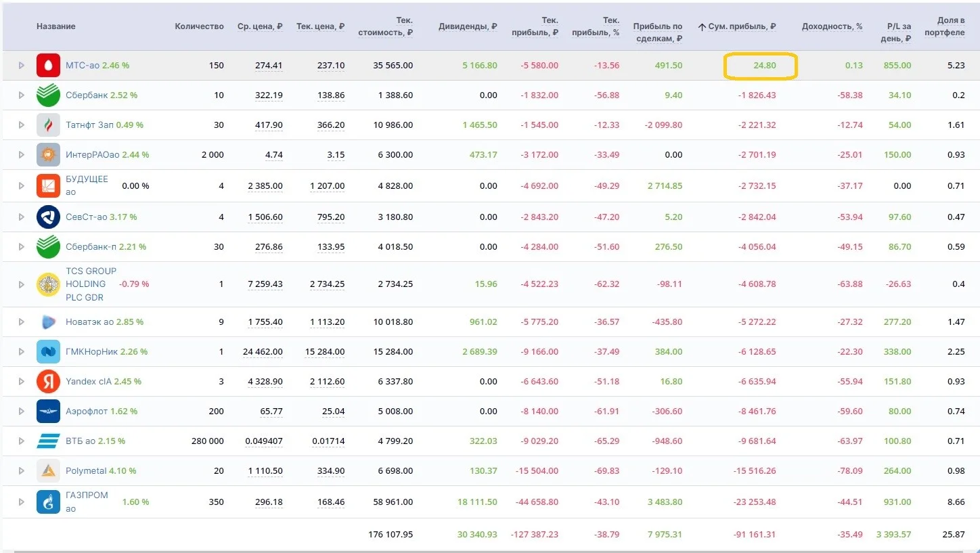Sort by Доходность, % column header
Viewport: 980px width, 553px height.
832,26
